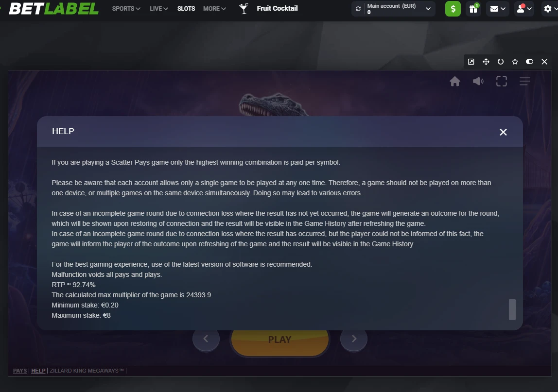Refresh the account balance

358,9
